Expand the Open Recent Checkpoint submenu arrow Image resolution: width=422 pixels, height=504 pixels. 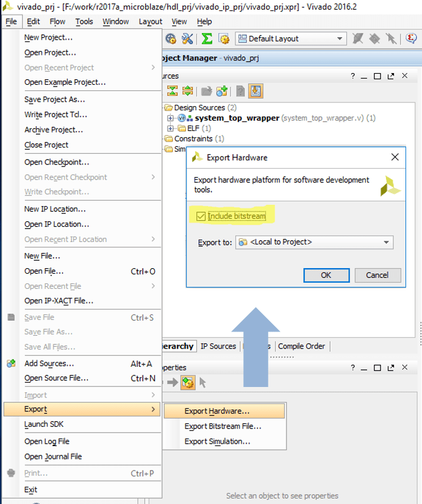[x=153, y=177]
